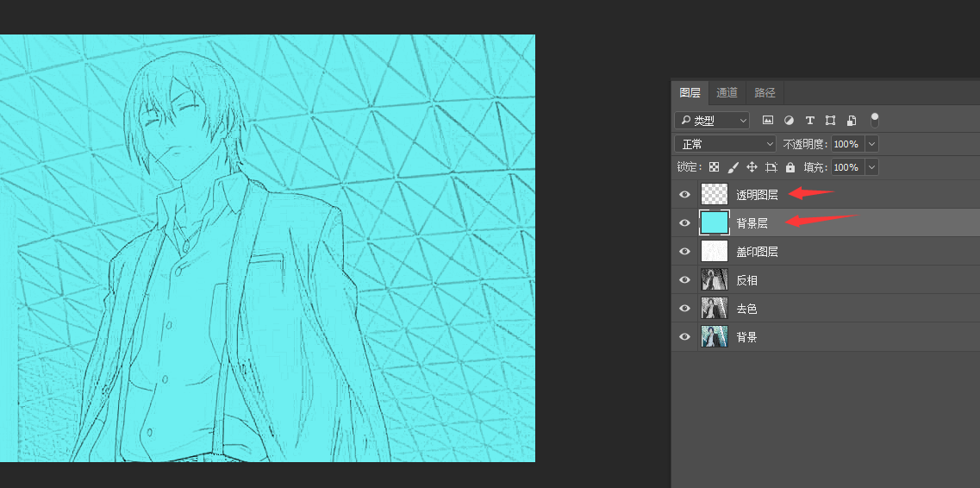
Task: Hide the 去色 layer
Action: point(685,309)
